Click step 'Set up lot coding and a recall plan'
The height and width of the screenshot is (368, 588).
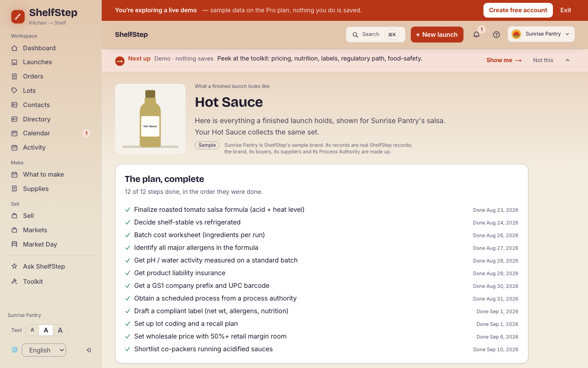[x=186, y=324]
